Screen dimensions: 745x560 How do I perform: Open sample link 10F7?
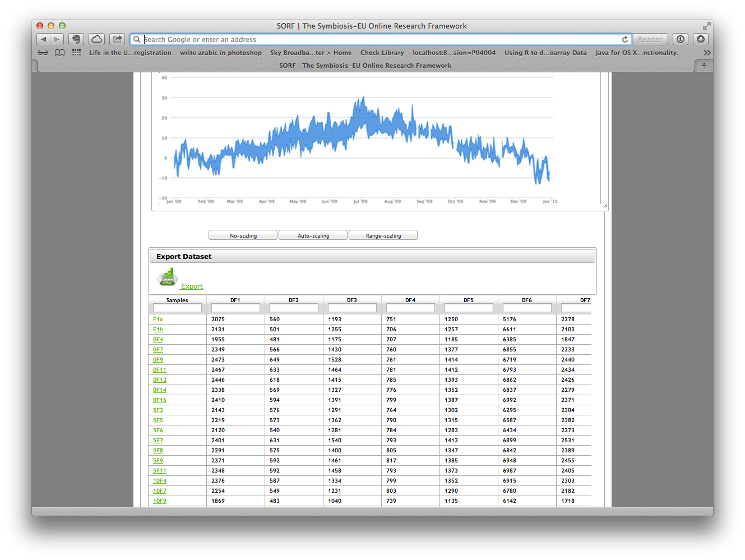pos(160,491)
